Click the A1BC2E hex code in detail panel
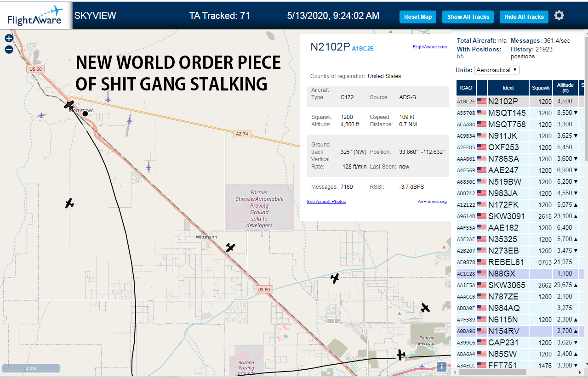 pos(363,48)
